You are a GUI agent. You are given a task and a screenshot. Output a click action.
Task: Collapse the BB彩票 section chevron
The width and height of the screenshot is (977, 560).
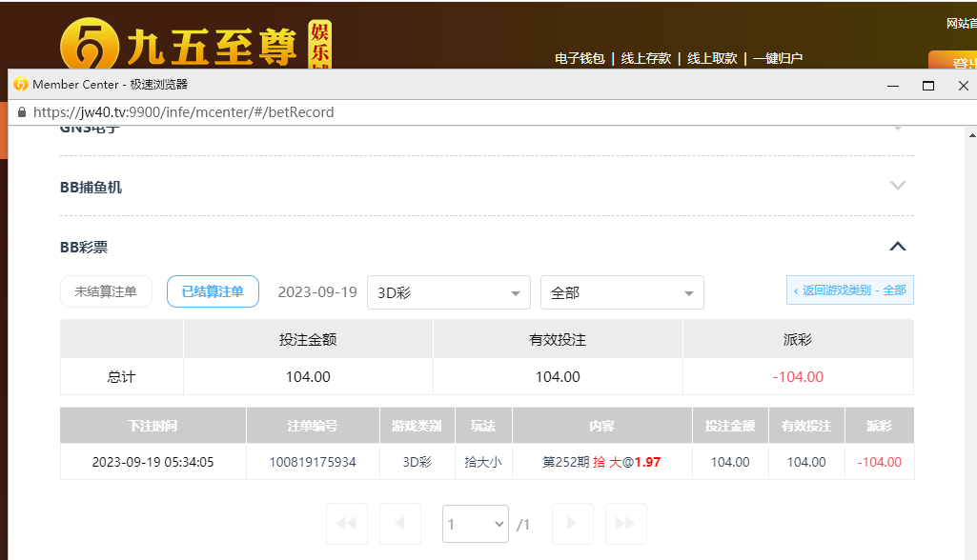click(x=897, y=247)
